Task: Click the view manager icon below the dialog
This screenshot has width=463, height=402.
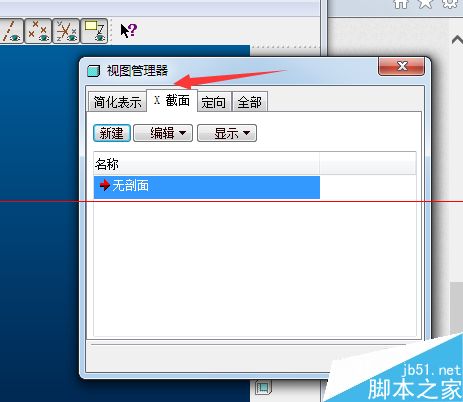Action: (x=263, y=388)
